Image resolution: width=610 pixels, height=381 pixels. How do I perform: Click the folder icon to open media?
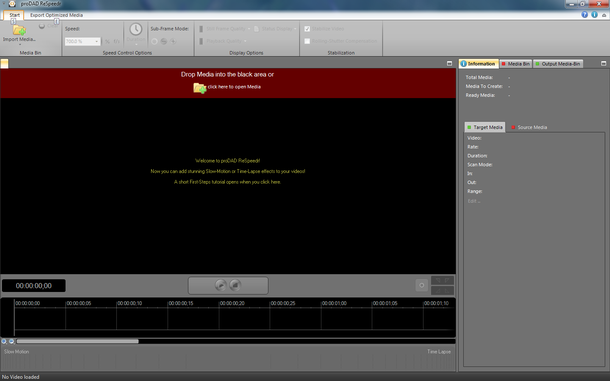(200, 88)
